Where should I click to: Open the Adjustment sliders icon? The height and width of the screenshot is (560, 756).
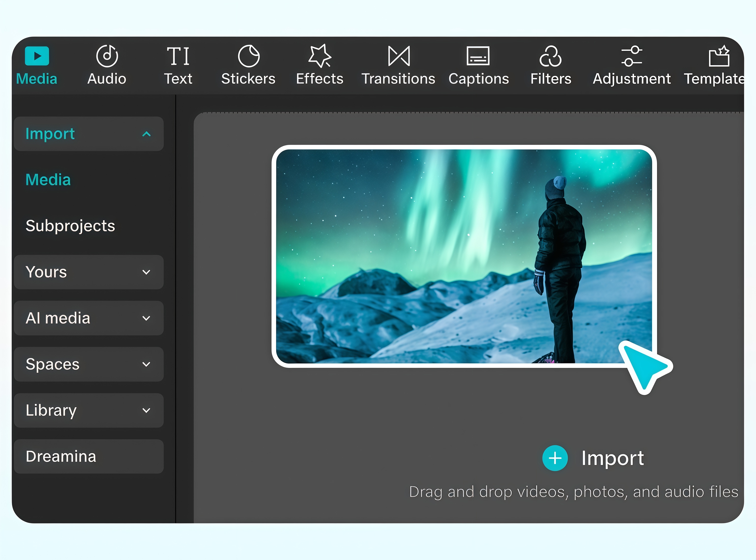632,56
